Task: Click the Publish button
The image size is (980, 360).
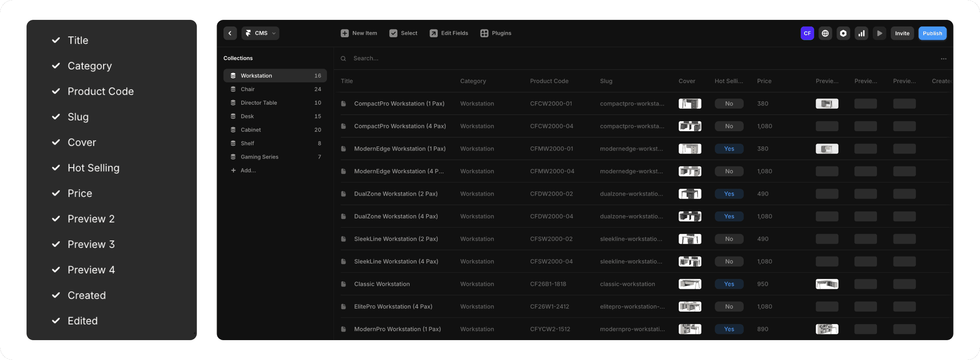Action: (932, 33)
